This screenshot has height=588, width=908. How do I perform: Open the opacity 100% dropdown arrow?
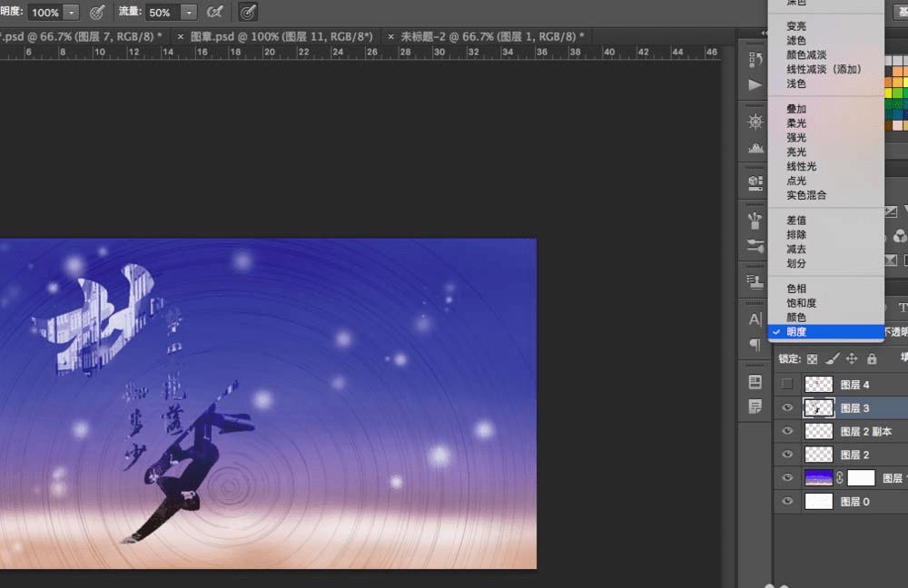tap(71, 12)
